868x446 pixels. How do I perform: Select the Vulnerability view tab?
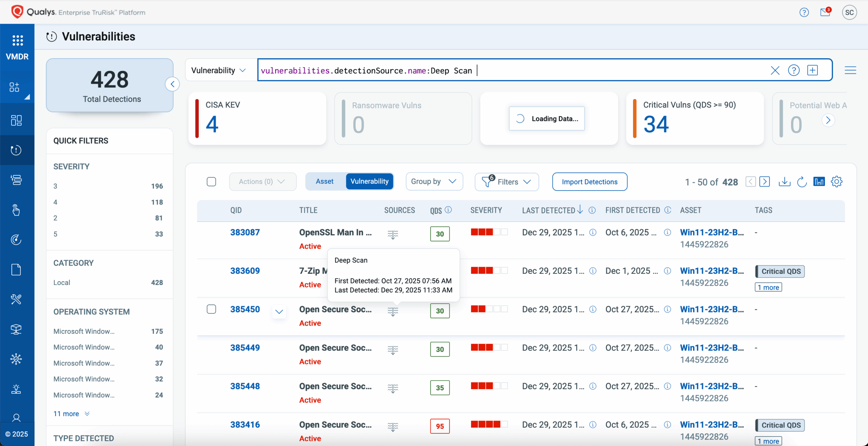tap(369, 182)
